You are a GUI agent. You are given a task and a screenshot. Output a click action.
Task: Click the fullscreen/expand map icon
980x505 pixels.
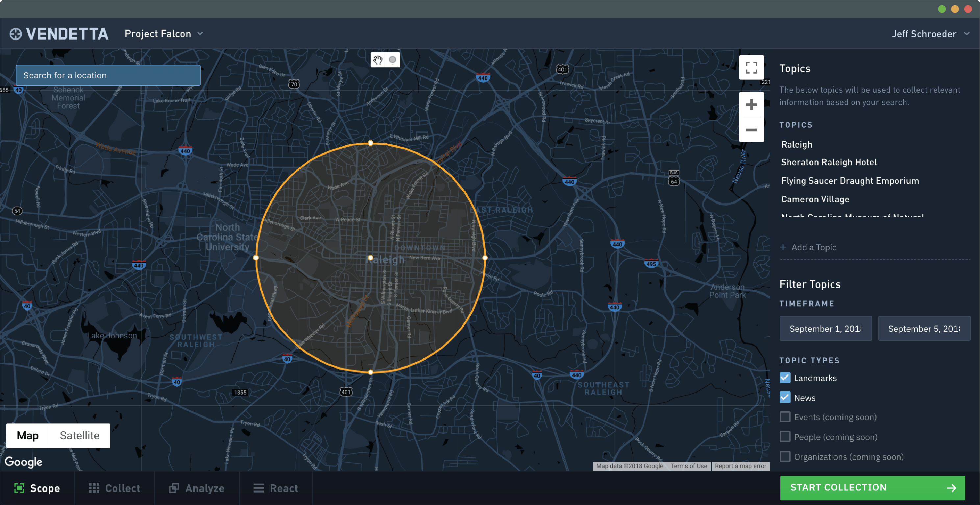point(751,70)
